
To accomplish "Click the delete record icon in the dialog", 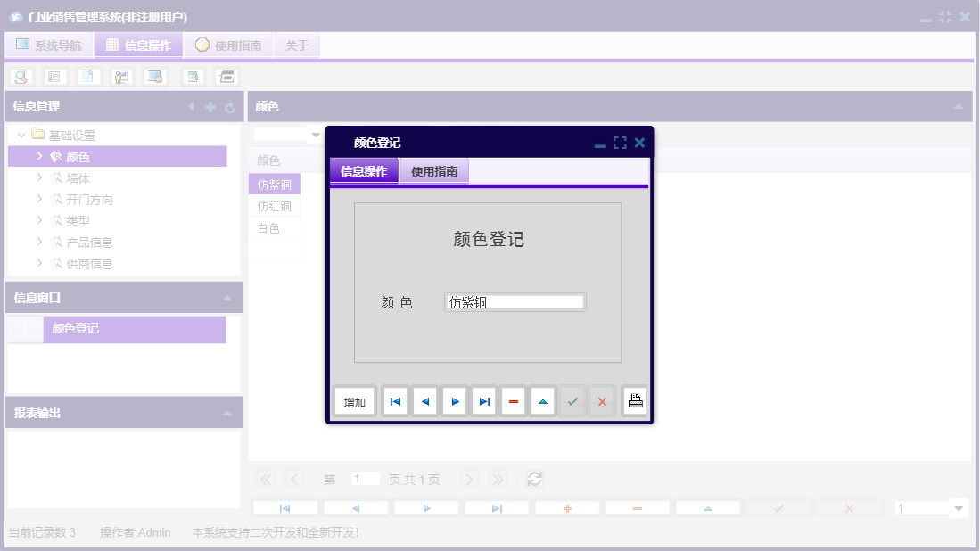I will click(x=514, y=401).
